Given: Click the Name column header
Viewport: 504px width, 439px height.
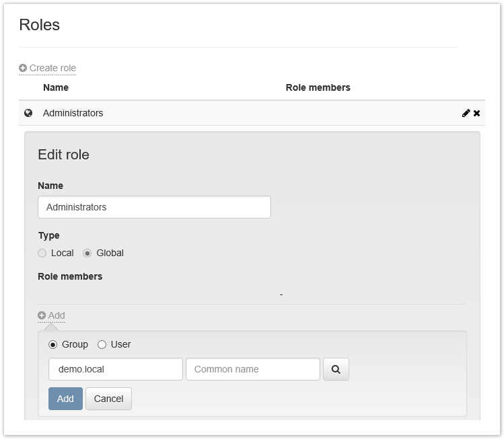Looking at the screenshot, I should point(56,87).
